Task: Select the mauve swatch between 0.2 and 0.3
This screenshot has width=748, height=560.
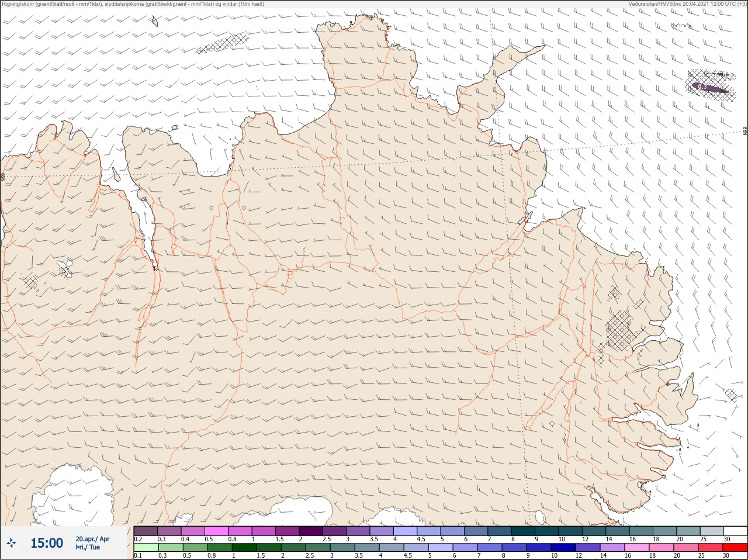Action: [146, 531]
